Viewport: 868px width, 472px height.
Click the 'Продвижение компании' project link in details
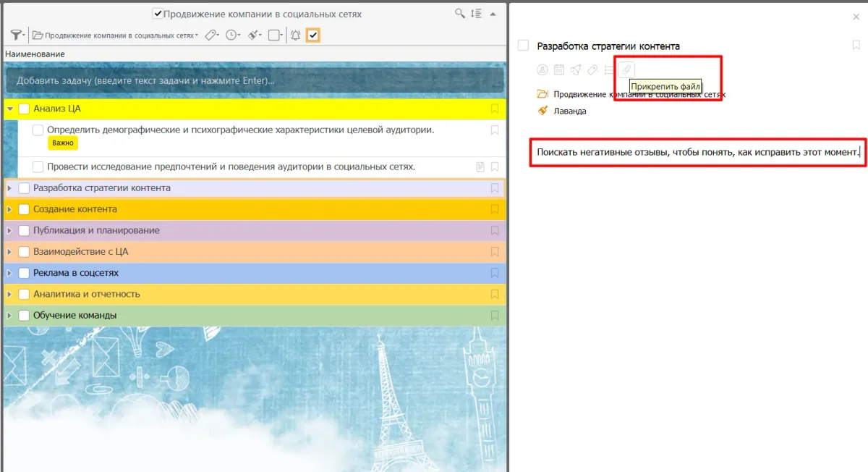pos(639,94)
